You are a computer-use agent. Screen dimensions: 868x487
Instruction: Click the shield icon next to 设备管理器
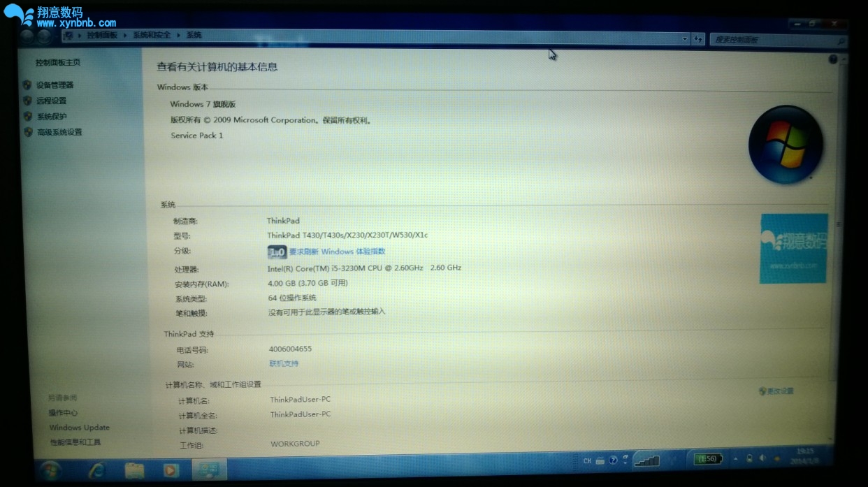point(27,85)
